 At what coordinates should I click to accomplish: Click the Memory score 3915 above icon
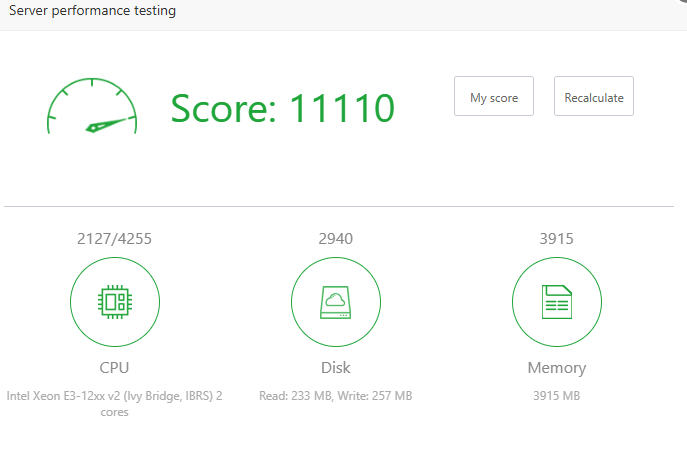click(556, 238)
